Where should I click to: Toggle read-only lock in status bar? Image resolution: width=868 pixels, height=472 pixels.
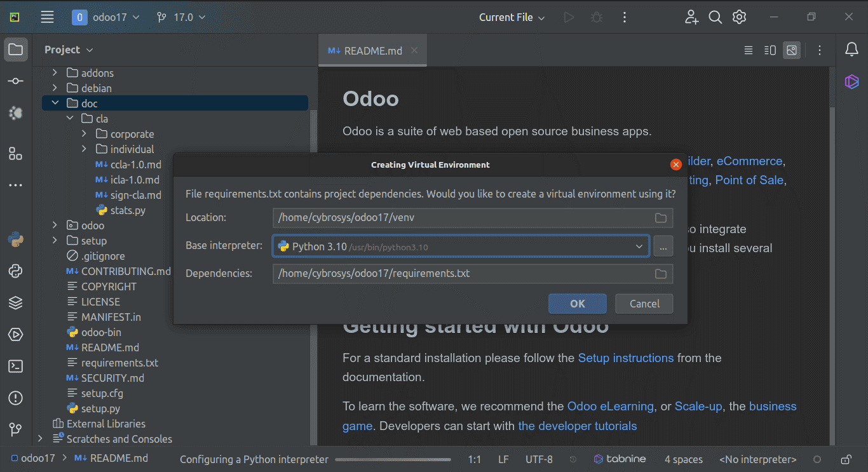(x=846, y=459)
